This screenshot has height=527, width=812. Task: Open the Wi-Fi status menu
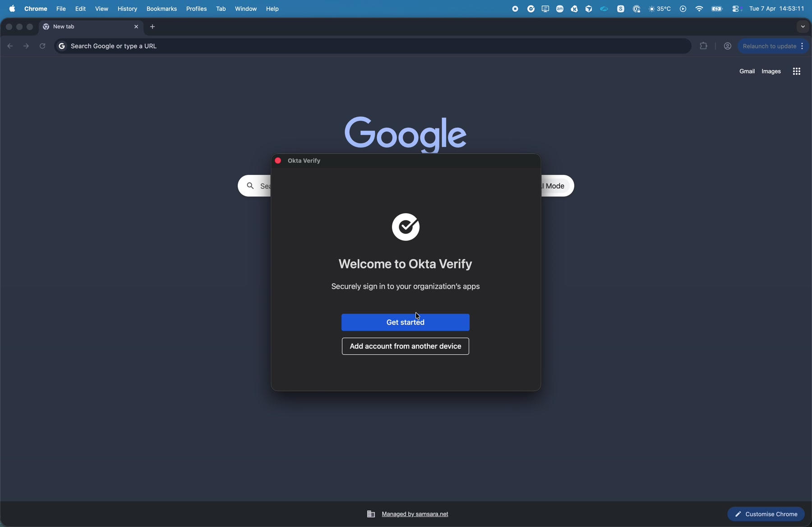click(699, 9)
